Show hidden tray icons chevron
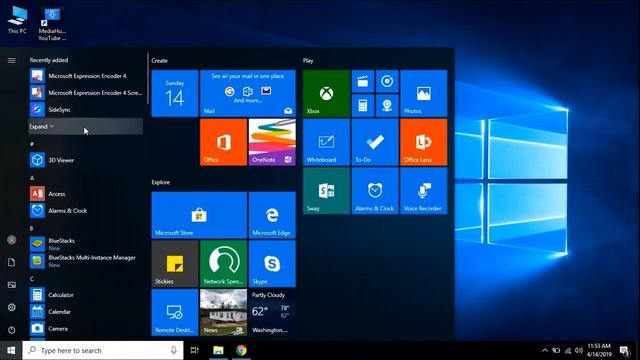This screenshot has width=640, height=360. pyautogui.click(x=544, y=350)
